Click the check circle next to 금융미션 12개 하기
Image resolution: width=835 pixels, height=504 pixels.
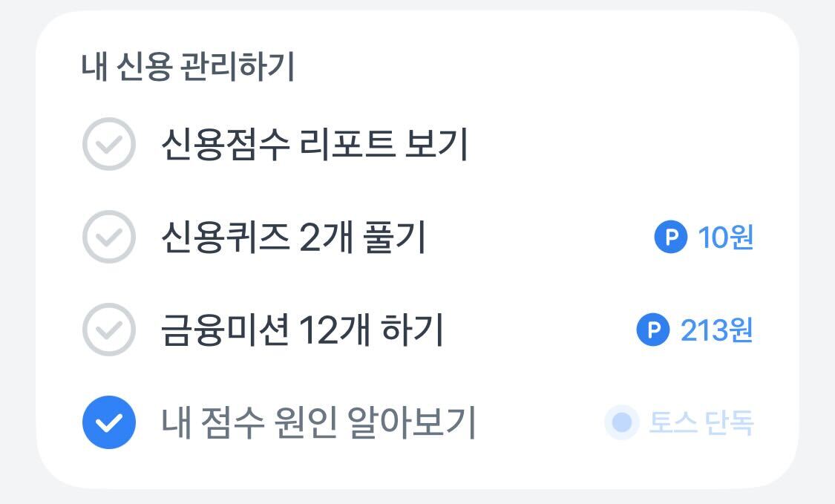pyautogui.click(x=108, y=329)
